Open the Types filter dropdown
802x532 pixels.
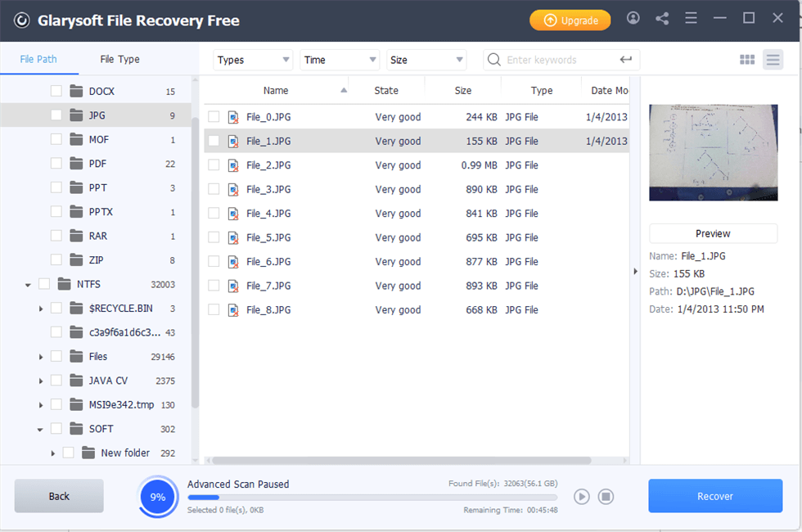pos(253,60)
